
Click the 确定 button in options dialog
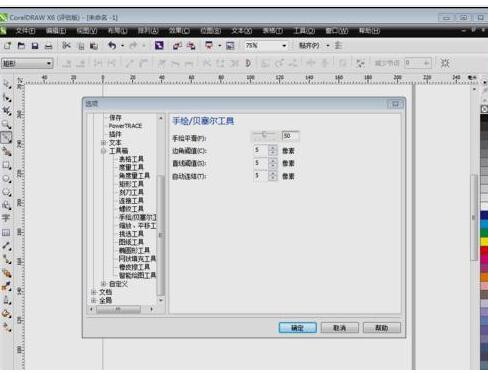pos(298,328)
